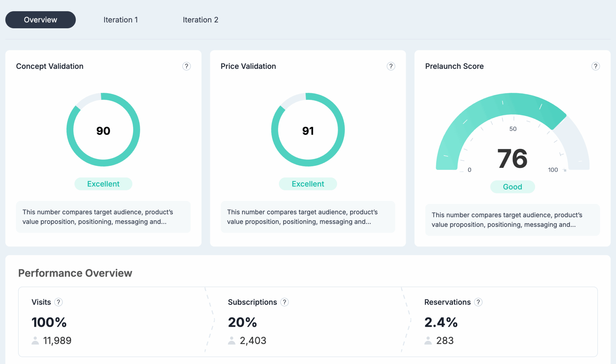Select the Overview tab
This screenshot has height=364, width=616.
[x=40, y=20]
